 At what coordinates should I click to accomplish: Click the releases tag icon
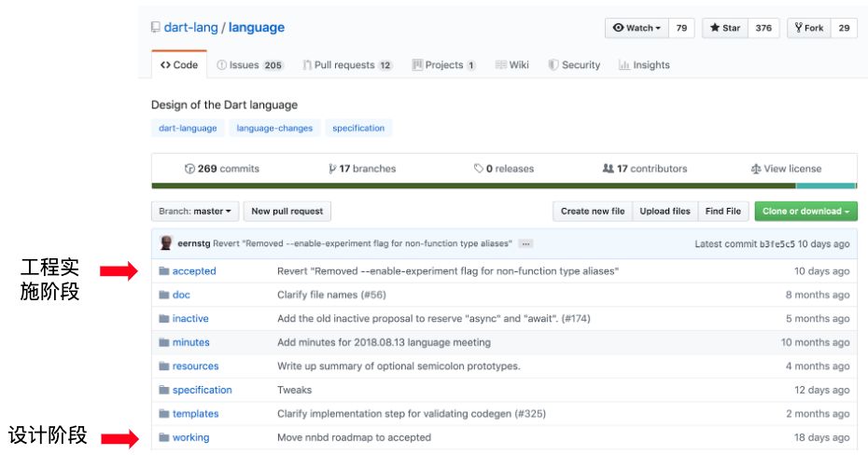click(479, 169)
